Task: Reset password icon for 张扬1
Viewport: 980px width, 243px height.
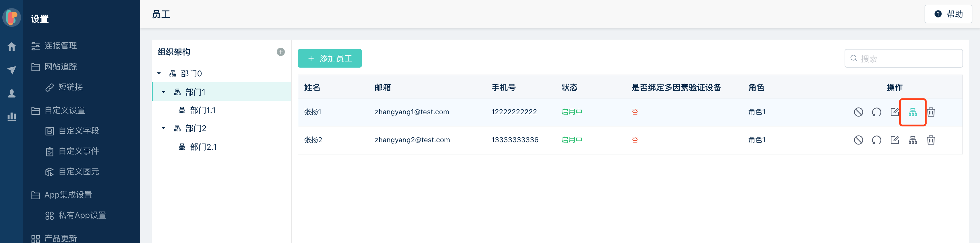Action: click(876, 112)
